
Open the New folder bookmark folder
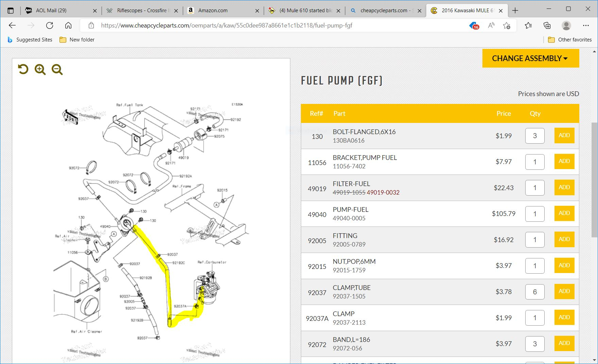tap(77, 40)
